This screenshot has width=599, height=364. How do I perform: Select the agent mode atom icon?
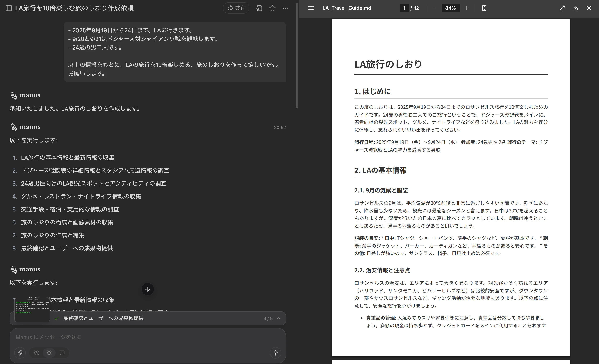point(49,353)
